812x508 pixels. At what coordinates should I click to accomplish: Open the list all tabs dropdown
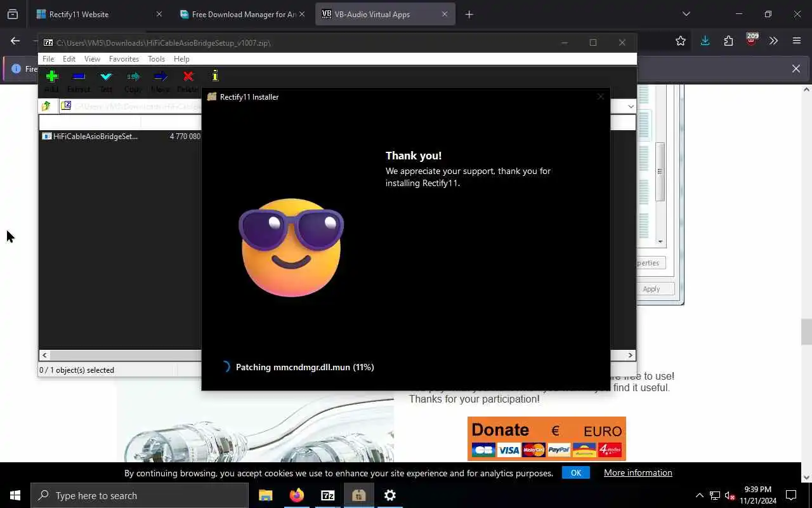686,14
